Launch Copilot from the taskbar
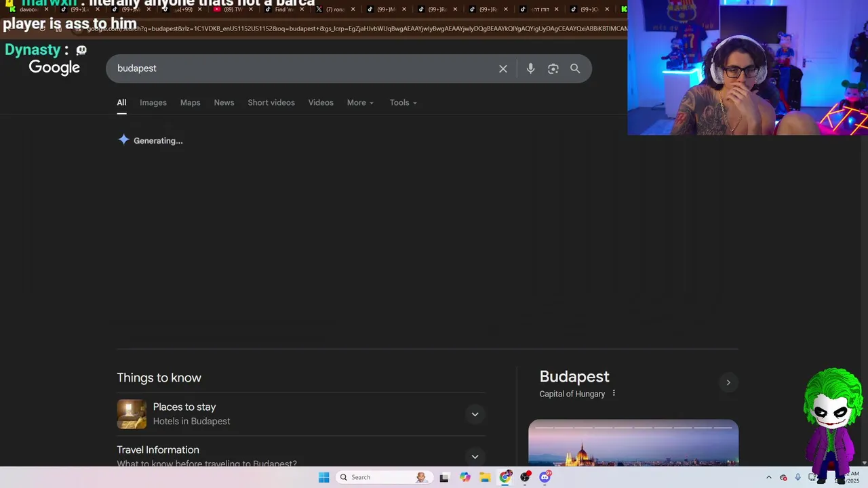The height and width of the screenshot is (488, 868). [x=465, y=477]
